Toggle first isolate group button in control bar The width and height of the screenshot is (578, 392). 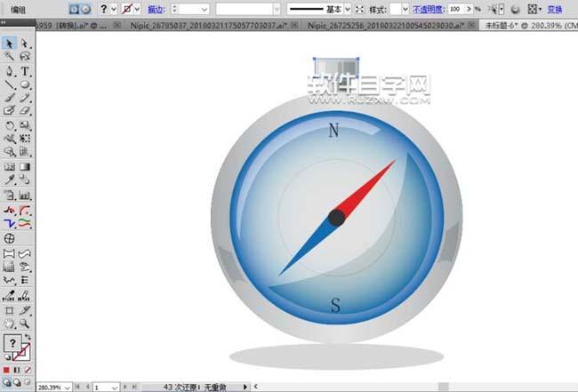tap(74, 9)
